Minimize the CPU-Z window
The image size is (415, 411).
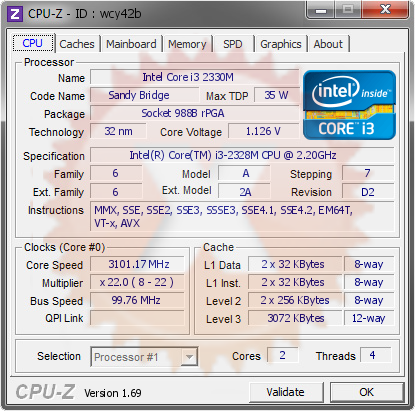point(321,10)
